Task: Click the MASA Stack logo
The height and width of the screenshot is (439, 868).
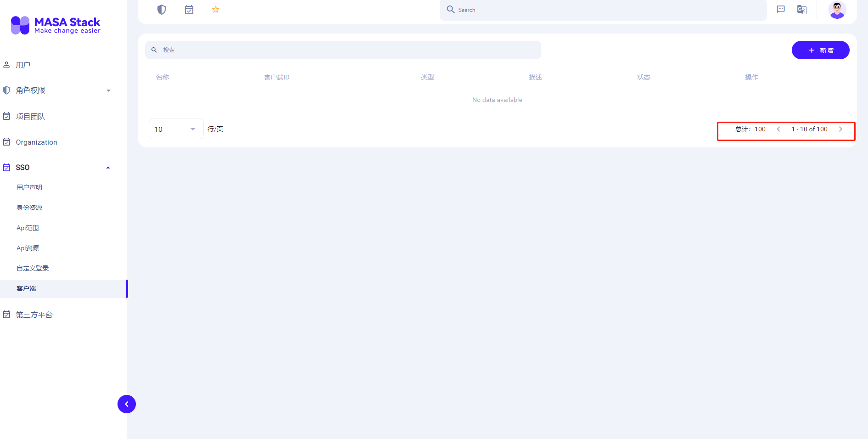Action: (55, 25)
